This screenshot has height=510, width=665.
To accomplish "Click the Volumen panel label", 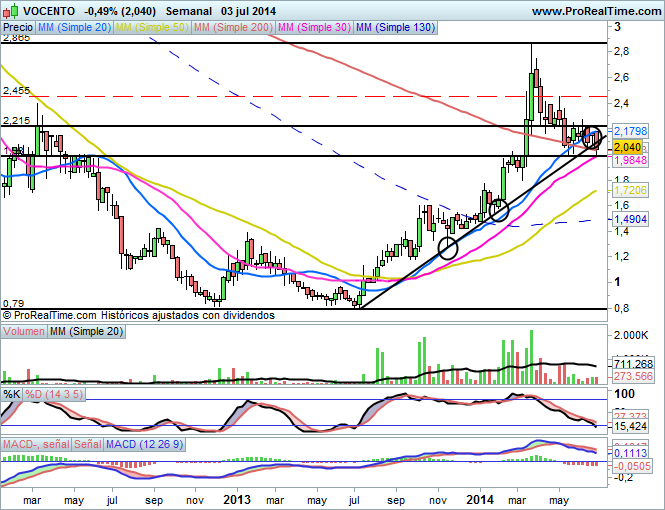I will click(x=24, y=329).
